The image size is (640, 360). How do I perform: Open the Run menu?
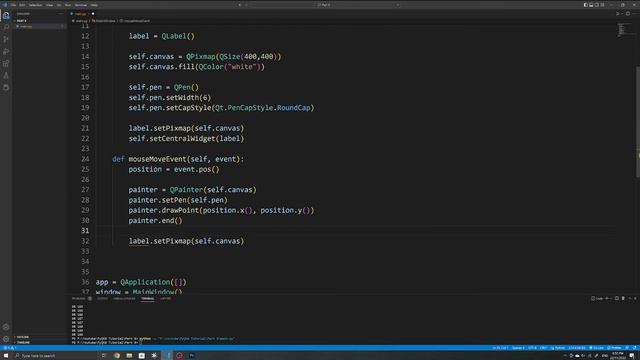click(68, 5)
